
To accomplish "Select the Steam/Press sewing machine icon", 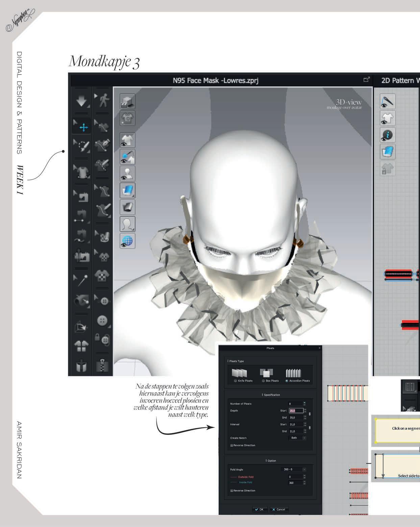I will click(81, 256).
